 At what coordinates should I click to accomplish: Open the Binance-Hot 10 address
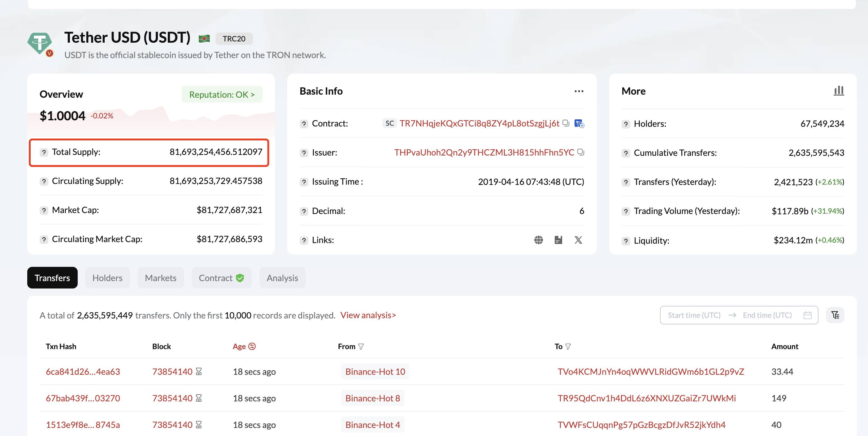[x=375, y=371]
